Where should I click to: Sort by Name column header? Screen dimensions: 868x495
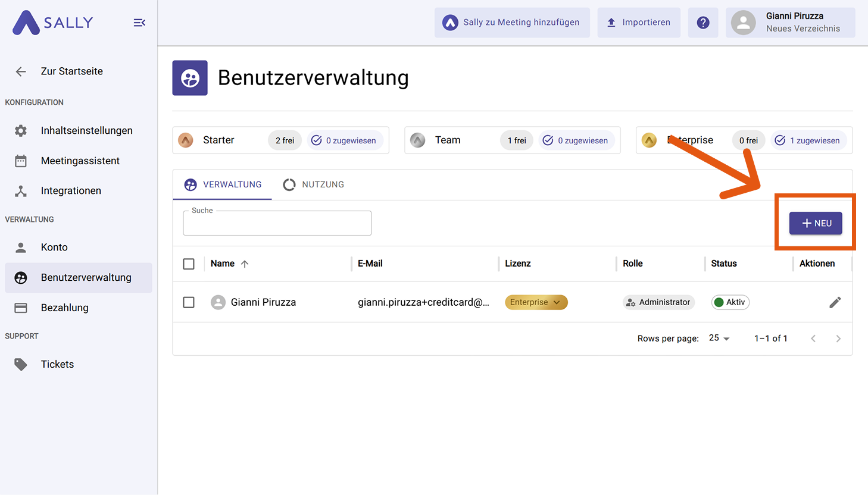point(223,264)
